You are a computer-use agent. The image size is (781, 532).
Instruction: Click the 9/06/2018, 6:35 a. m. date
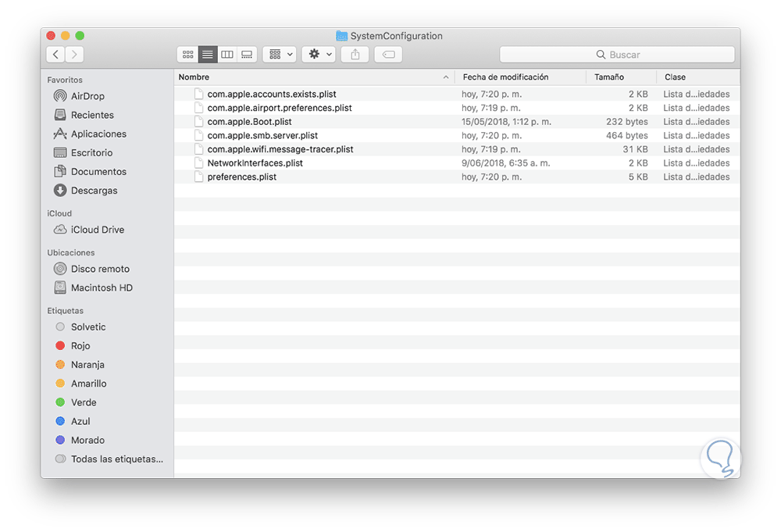[x=505, y=163]
